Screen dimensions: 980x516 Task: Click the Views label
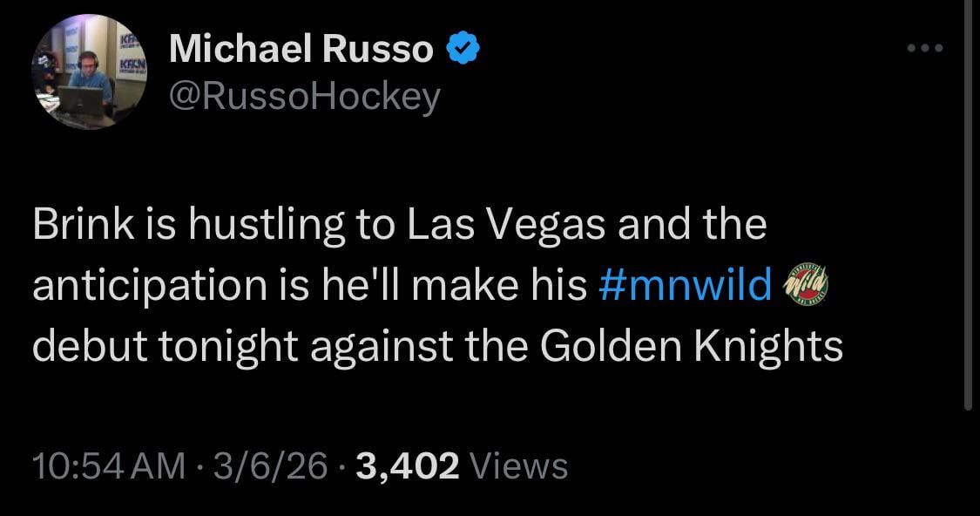518,466
